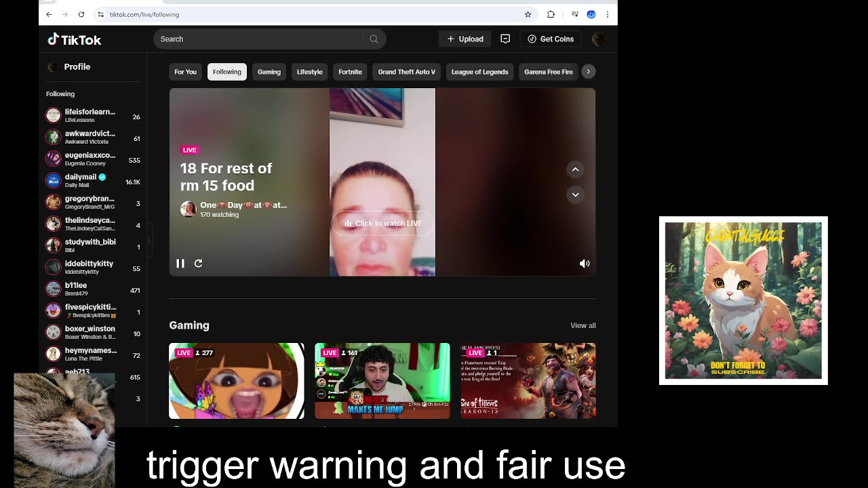Open gregorybran... in Following list
The width and height of the screenshot is (868, 488).
(93, 203)
